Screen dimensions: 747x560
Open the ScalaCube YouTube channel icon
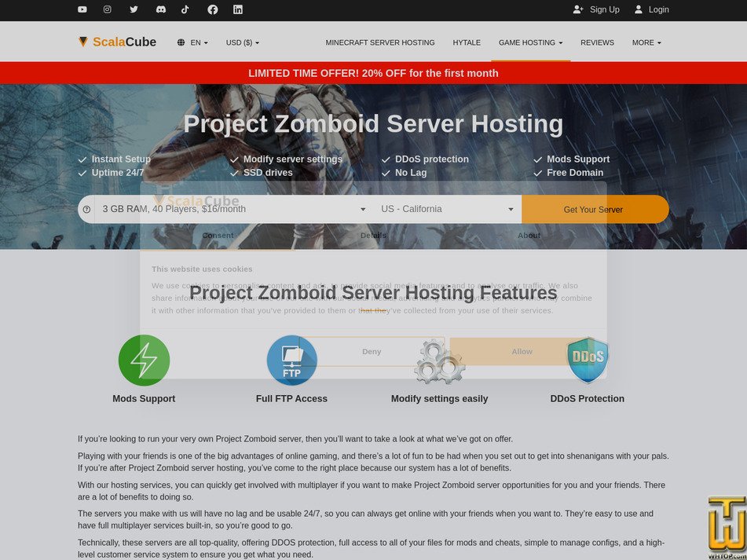(82, 9)
